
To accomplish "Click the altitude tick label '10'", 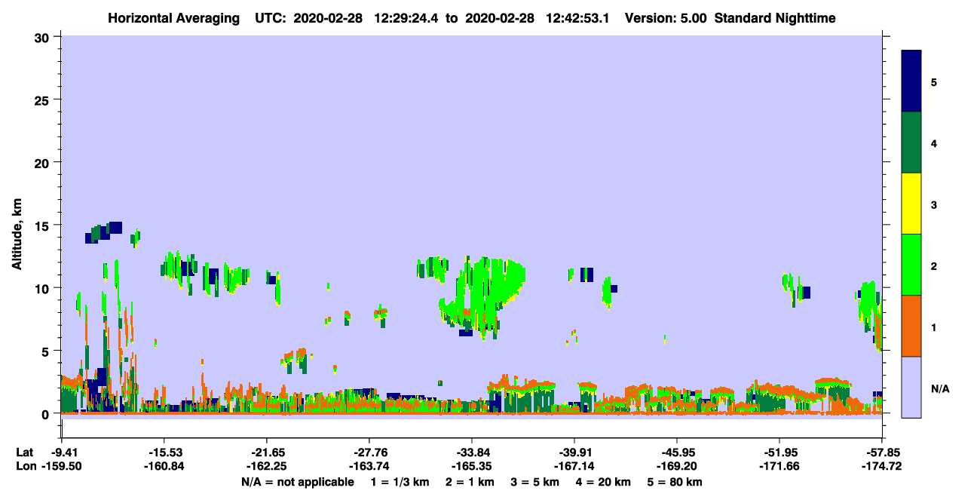I will point(44,288).
